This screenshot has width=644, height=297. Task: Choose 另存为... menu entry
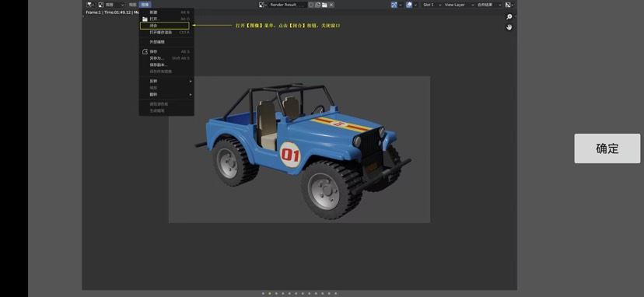(x=166, y=58)
